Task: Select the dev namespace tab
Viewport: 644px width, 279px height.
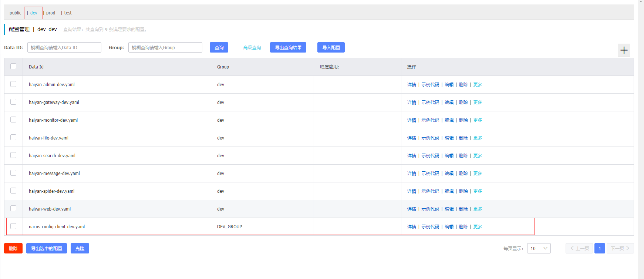Action: [34, 13]
